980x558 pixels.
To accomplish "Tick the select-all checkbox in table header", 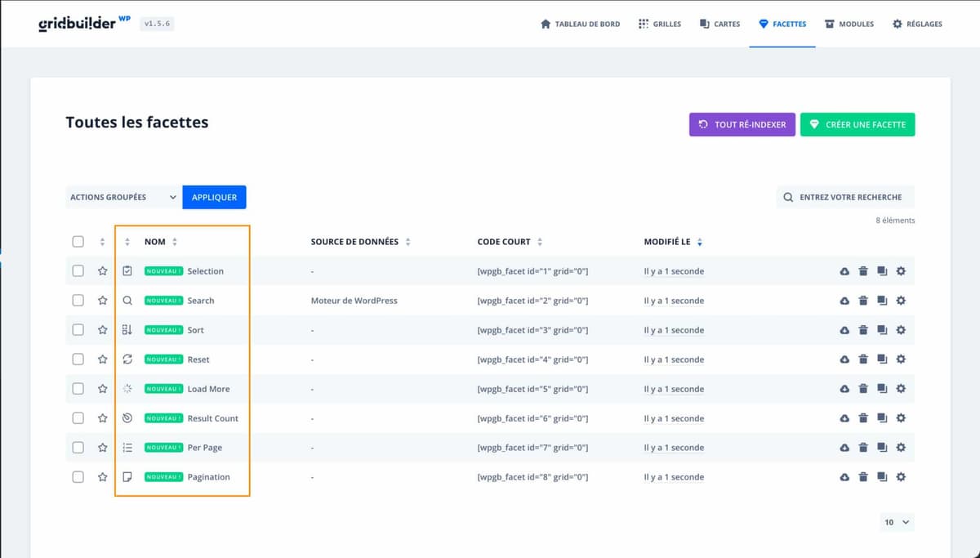I will (x=78, y=242).
